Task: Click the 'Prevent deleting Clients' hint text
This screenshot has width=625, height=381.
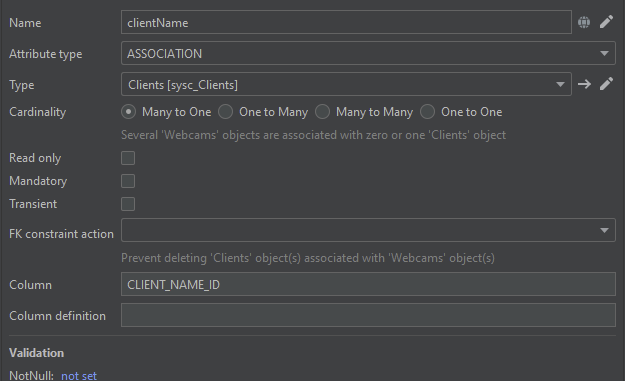Action: coord(308,258)
